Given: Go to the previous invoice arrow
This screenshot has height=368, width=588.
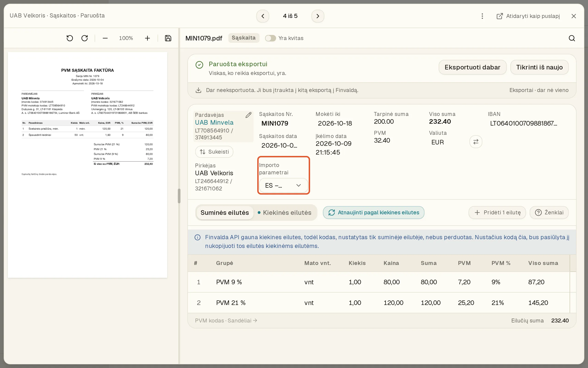Looking at the screenshot, I should pos(263,16).
